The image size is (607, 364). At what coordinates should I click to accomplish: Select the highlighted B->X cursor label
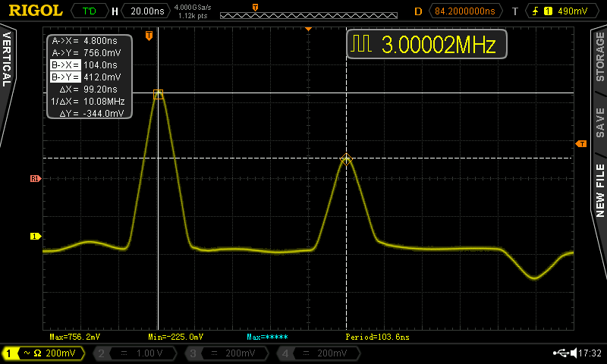pos(65,65)
